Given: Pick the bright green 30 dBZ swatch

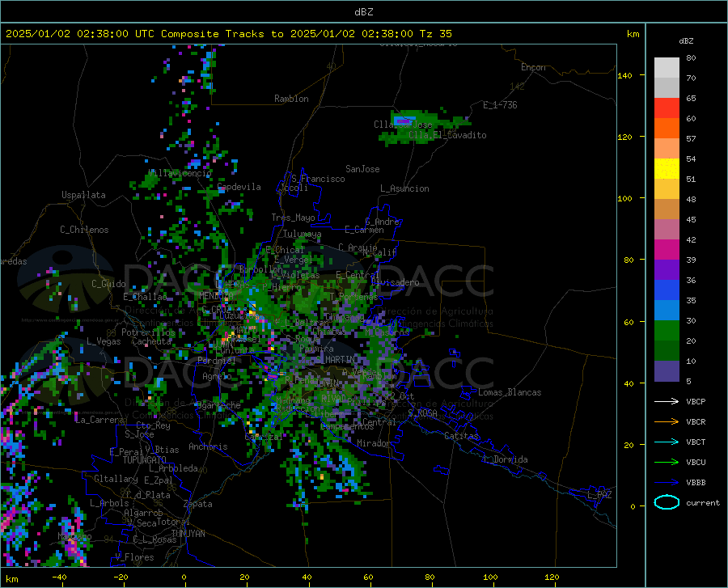Looking at the screenshot, I should click(x=667, y=331).
